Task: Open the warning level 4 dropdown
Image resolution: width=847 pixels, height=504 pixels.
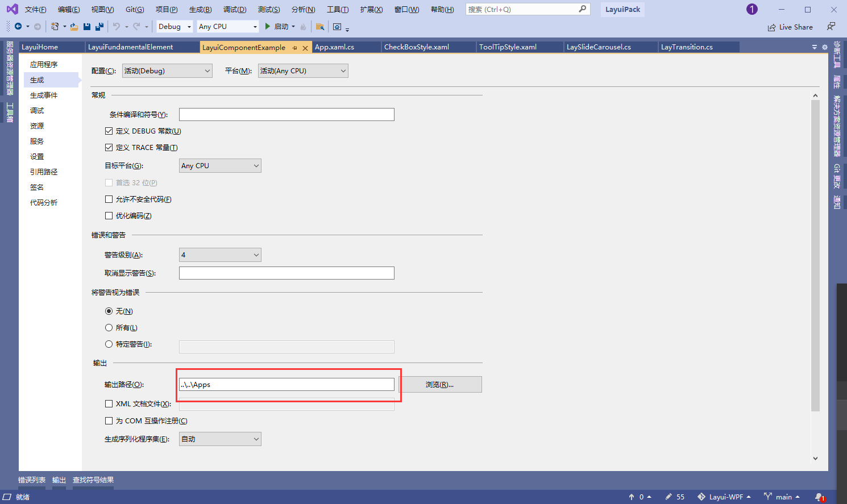Action: click(220, 255)
